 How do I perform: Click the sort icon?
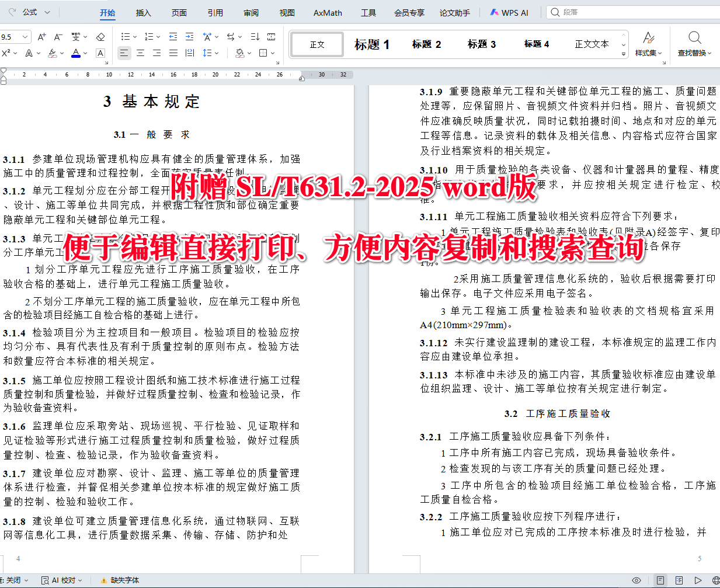point(255,37)
